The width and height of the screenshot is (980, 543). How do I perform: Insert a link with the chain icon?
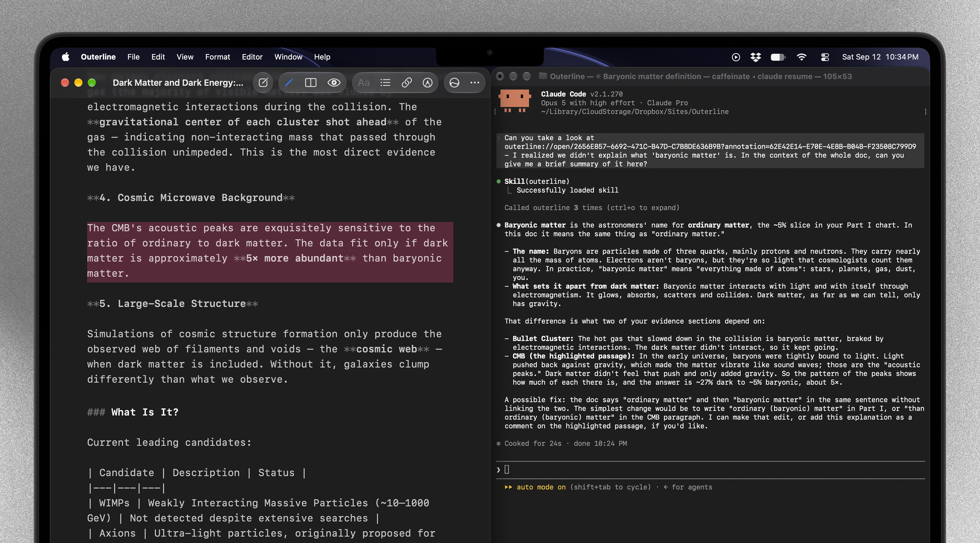click(407, 83)
